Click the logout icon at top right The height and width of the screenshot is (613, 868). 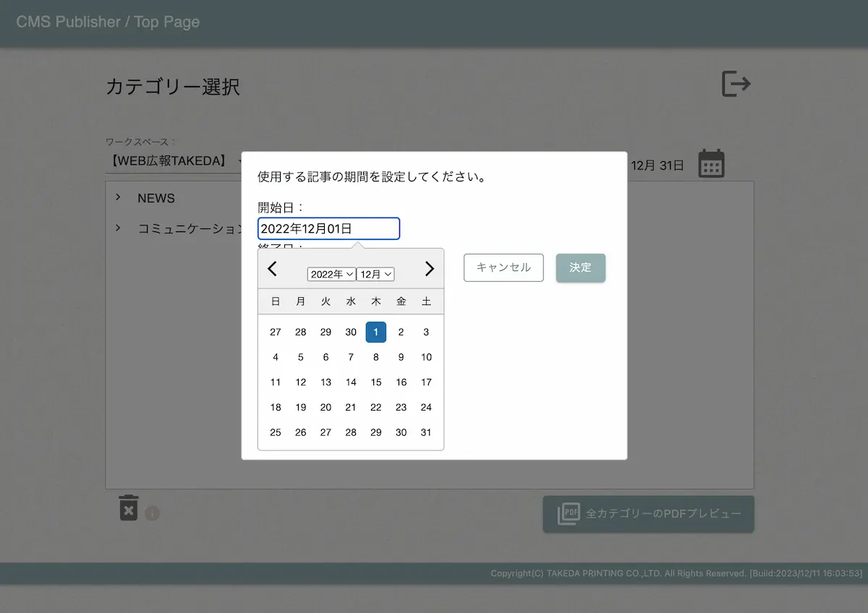(x=736, y=84)
